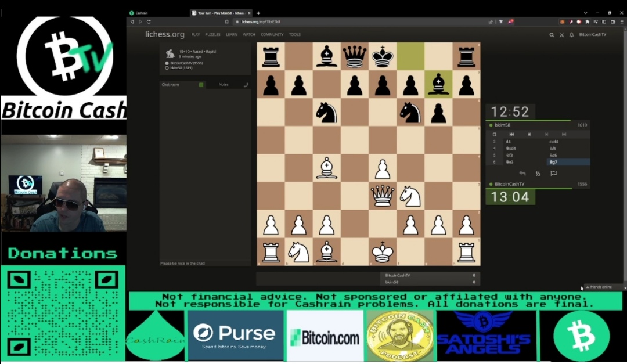Image resolution: width=627 pixels, height=364 pixels.
Task: Open lichess search magnifier icon
Action: click(552, 35)
